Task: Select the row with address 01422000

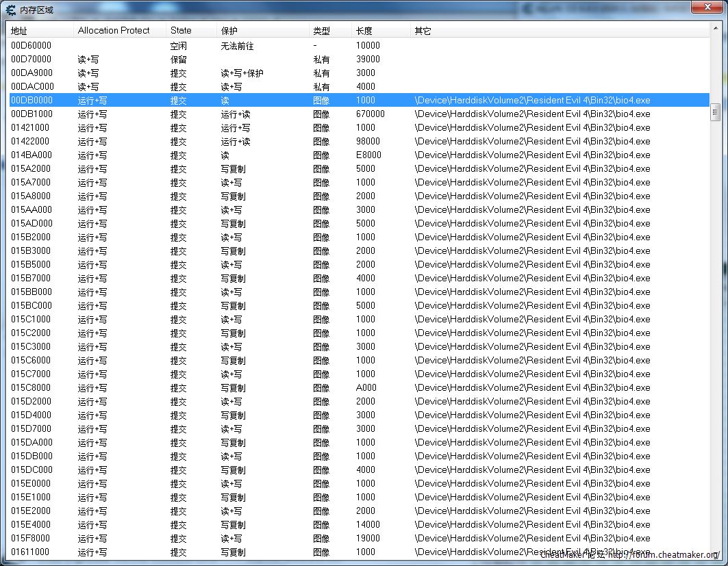Action: 32,142
